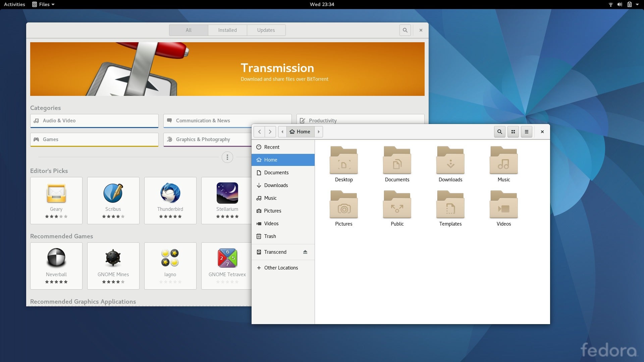The height and width of the screenshot is (362, 644).
Task: Toggle the Updates tab in Software Center
Action: (x=266, y=29)
